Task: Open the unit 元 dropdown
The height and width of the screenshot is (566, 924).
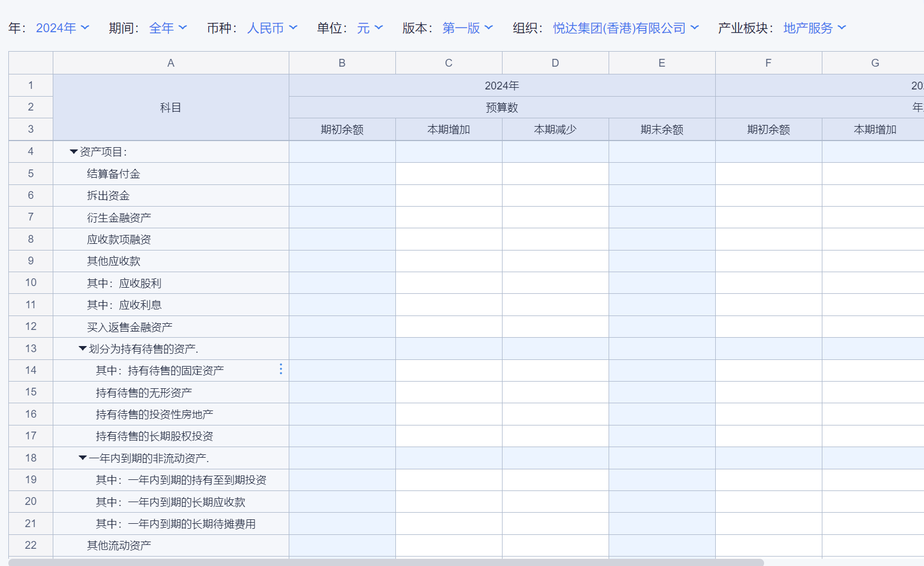Action: coord(370,28)
